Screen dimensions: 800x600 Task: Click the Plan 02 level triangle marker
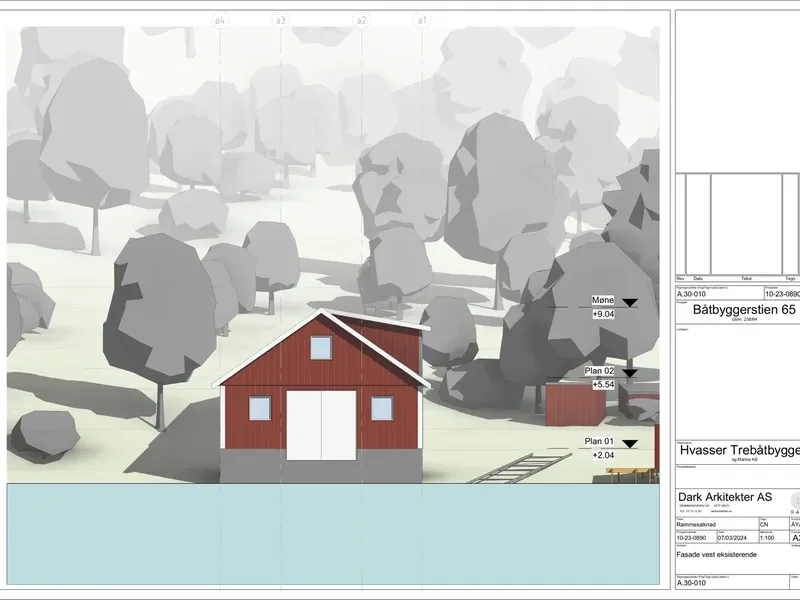pos(630,373)
